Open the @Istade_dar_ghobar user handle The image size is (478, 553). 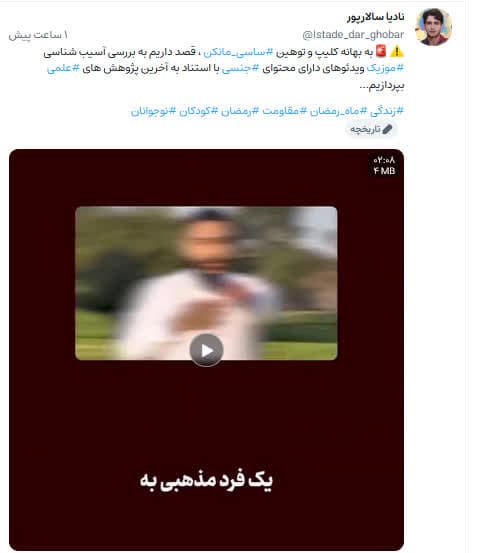(353, 35)
